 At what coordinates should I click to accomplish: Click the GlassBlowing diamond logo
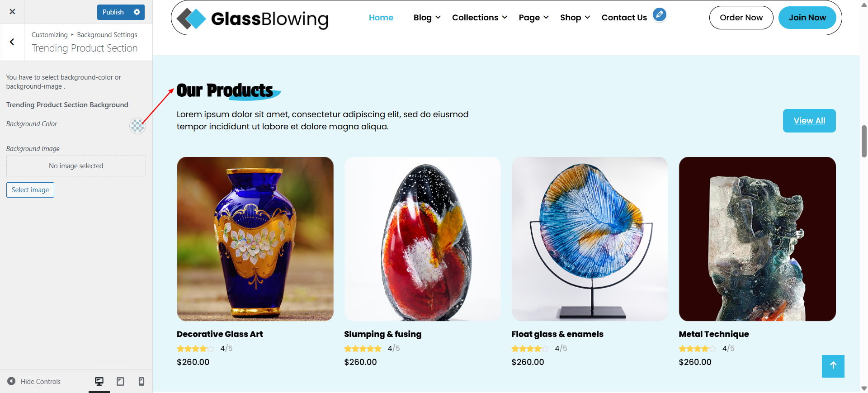[x=191, y=19]
